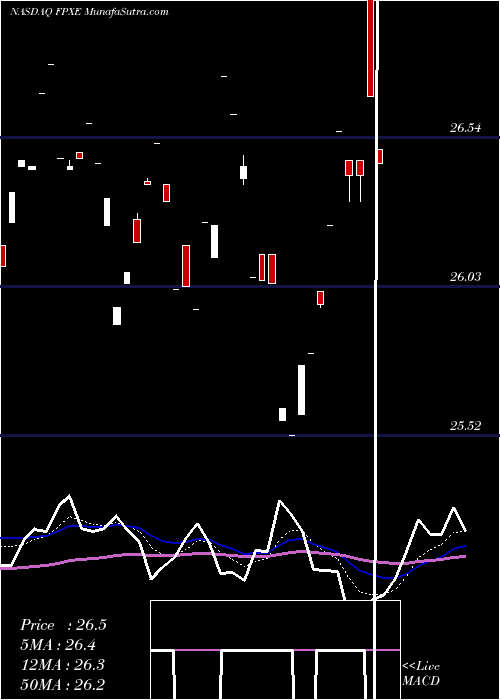
Task: Click the <<Live MACD label
Action: pos(421,673)
